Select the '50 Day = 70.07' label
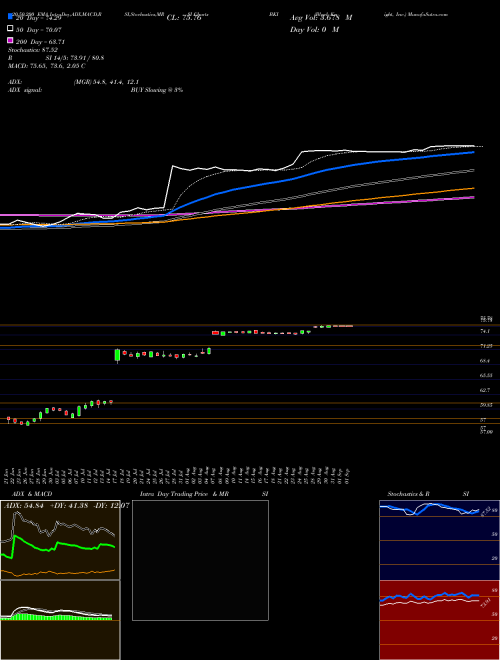 [x=39, y=30]
